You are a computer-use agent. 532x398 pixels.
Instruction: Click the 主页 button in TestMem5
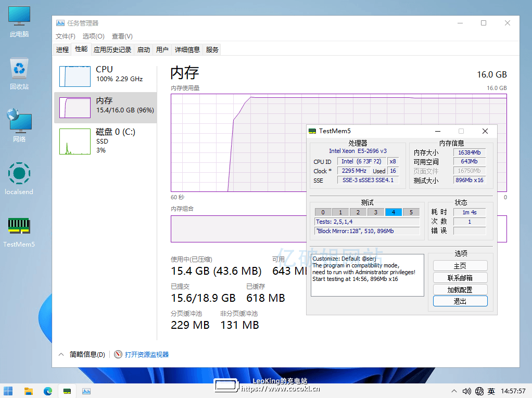coord(460,266)
